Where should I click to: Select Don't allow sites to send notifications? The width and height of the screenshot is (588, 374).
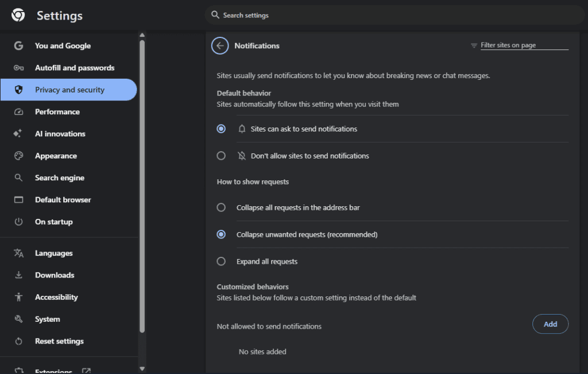(221, 156)
